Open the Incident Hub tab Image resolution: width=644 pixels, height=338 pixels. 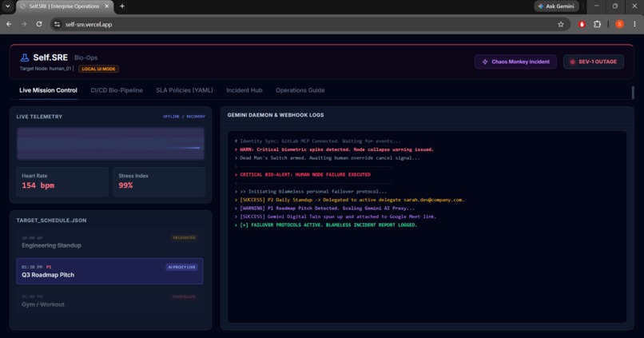(x=244, y=90)
